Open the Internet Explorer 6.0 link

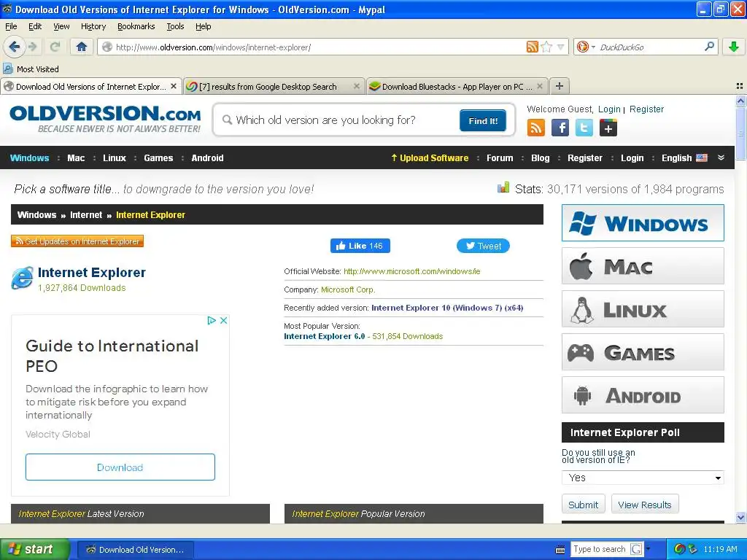(x=325, y=336)
